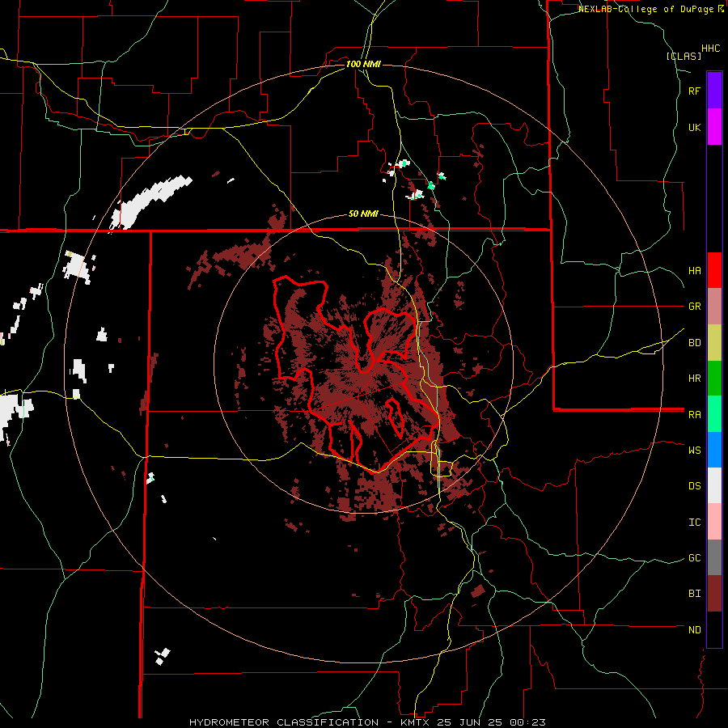Click the GR legend label
Screen dimensions: 728x728
coord(695,307)
